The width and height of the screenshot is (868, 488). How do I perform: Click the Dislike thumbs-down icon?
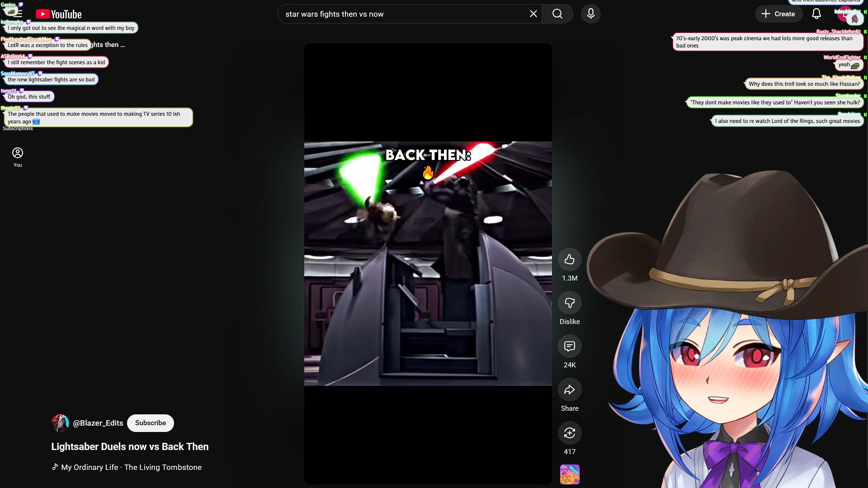(569, 303)
